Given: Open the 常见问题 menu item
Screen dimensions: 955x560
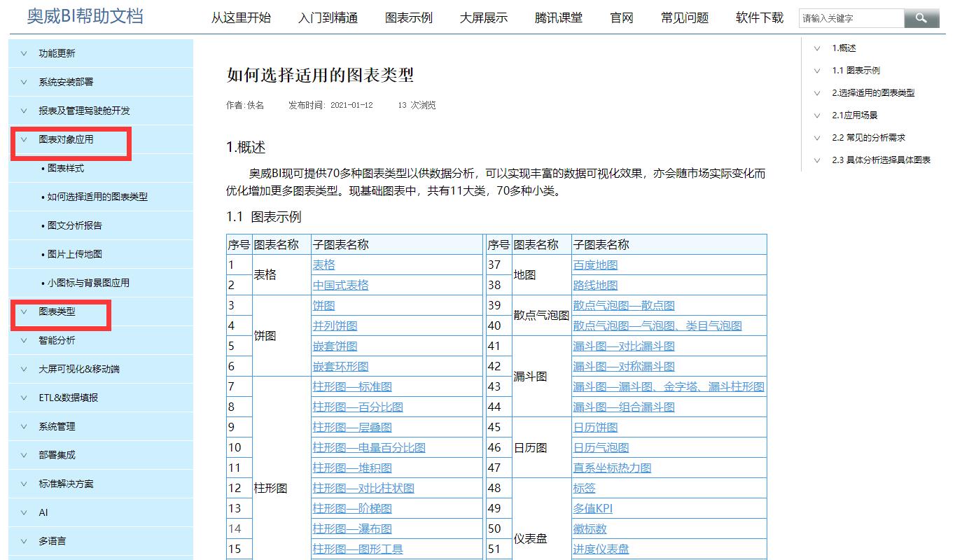Looking at the screenshot, I should [x=685, y=18].
